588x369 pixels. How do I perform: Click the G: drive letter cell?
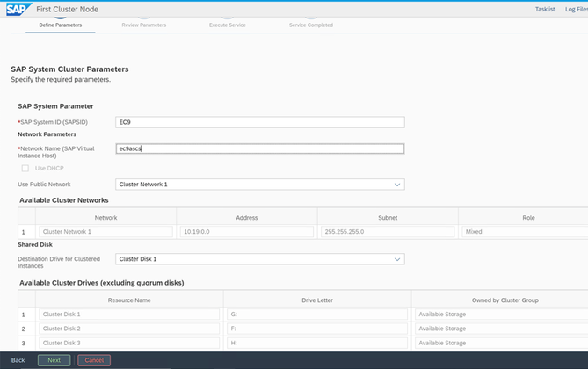[x=317, y=315]
